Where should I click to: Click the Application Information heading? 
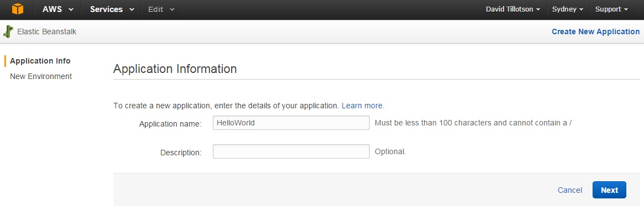tap(175, 69)
